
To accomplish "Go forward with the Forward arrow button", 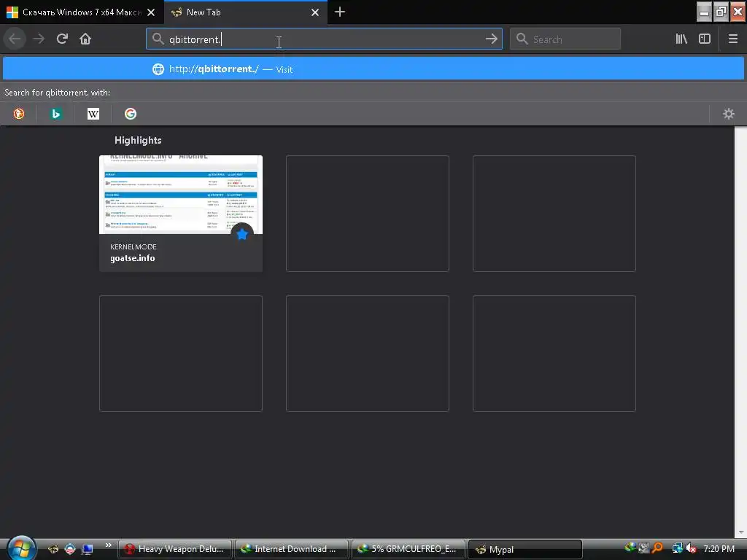I will click(39, 39).
